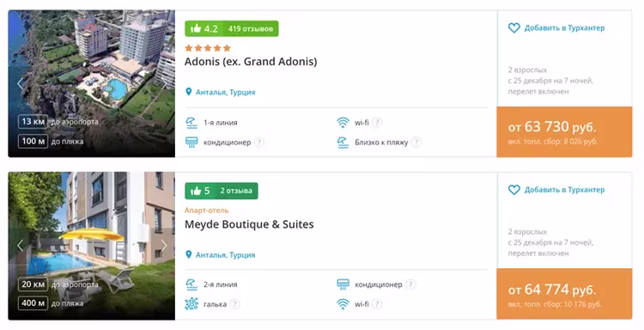Click 100 м до пляжа label
The height and width of the screenshot is (330, 644).
51,141
